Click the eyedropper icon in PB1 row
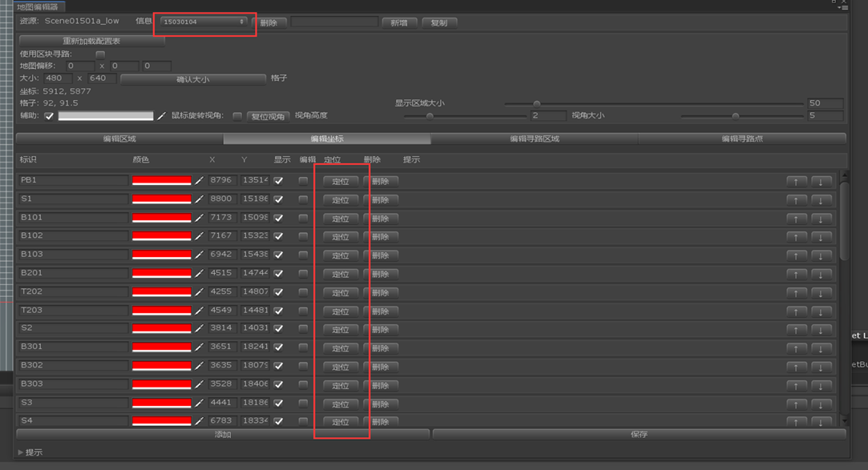 coord(200,180)
